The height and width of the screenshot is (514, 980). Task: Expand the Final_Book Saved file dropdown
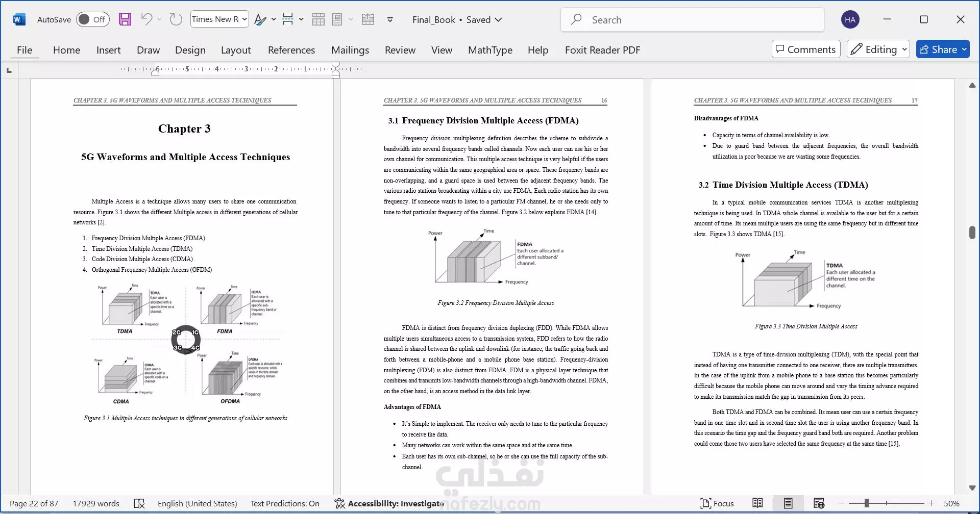(x=457, y=19)
